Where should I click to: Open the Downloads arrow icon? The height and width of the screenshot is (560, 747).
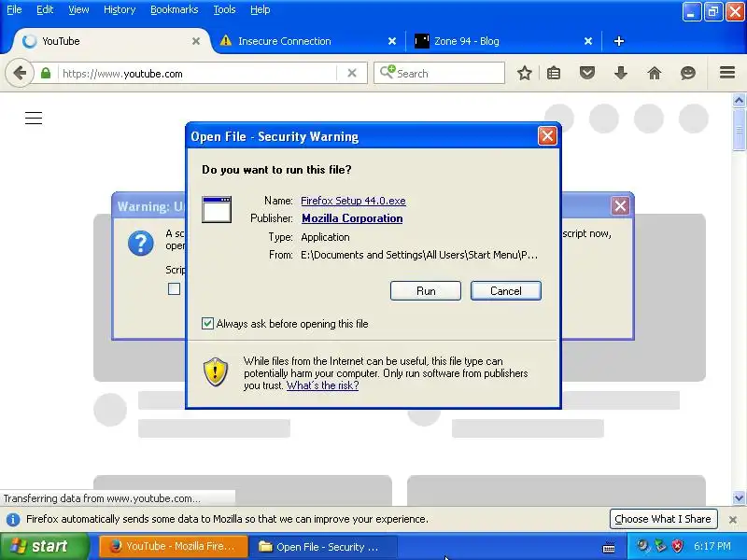[x=621, y=74]
